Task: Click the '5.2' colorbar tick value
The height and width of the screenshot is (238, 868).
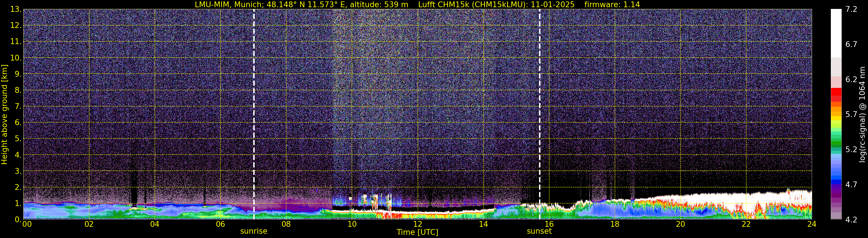Action: [851, 150]
